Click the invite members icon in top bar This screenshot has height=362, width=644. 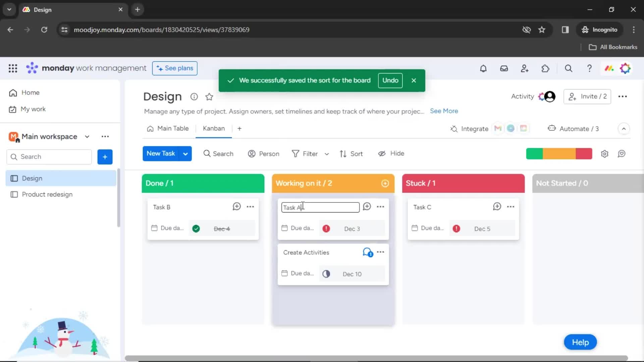pos(525,68)
